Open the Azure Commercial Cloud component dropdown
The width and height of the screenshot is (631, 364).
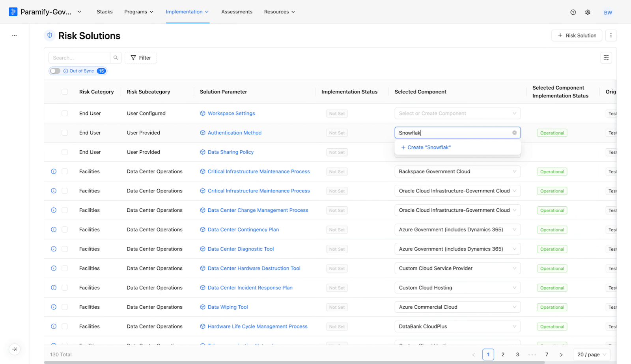pos(457,307)
